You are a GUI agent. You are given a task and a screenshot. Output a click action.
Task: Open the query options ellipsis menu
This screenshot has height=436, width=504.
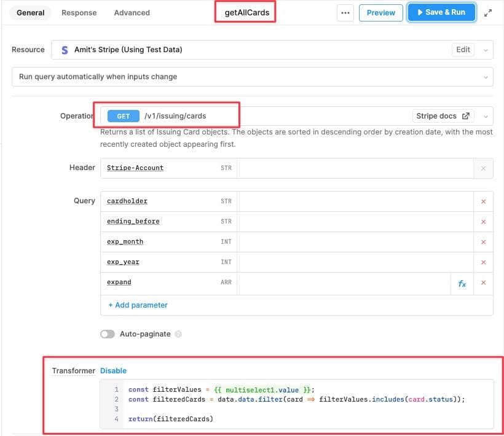[x=345, y=12]
